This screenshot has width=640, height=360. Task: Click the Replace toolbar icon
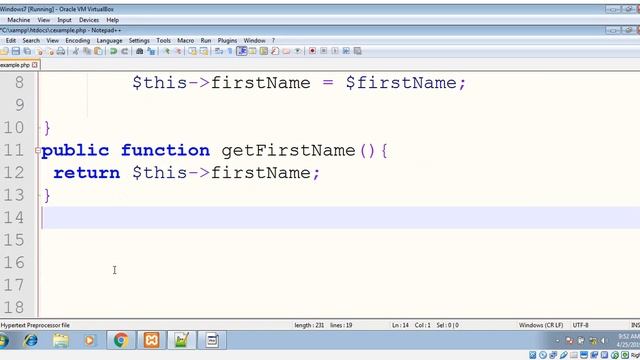[x=151, y=51]
